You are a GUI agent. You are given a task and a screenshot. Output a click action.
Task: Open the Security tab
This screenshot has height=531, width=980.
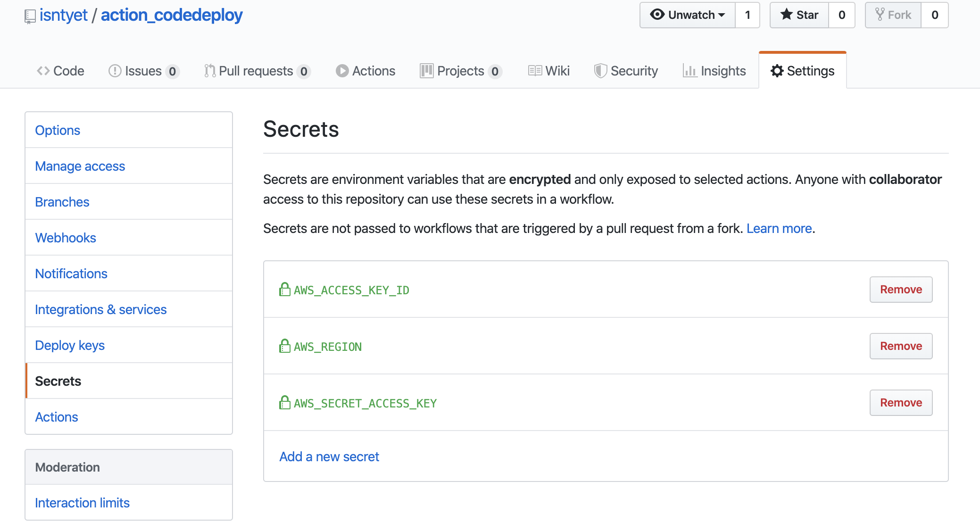tap(626, 71)
